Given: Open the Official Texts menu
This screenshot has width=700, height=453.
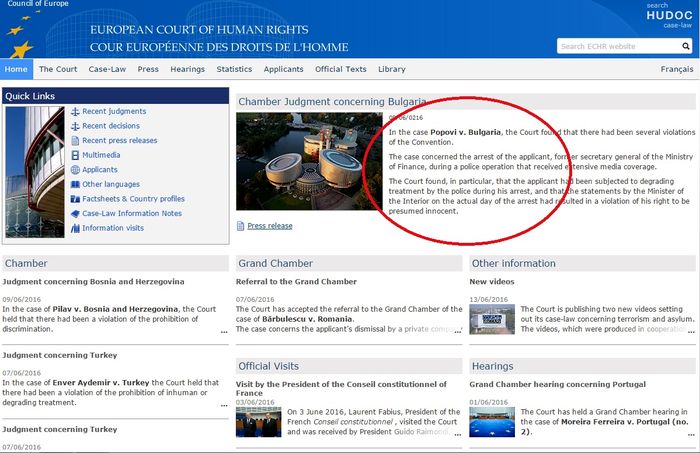Looking at the screenshot, I should click(x=341, y=69).
